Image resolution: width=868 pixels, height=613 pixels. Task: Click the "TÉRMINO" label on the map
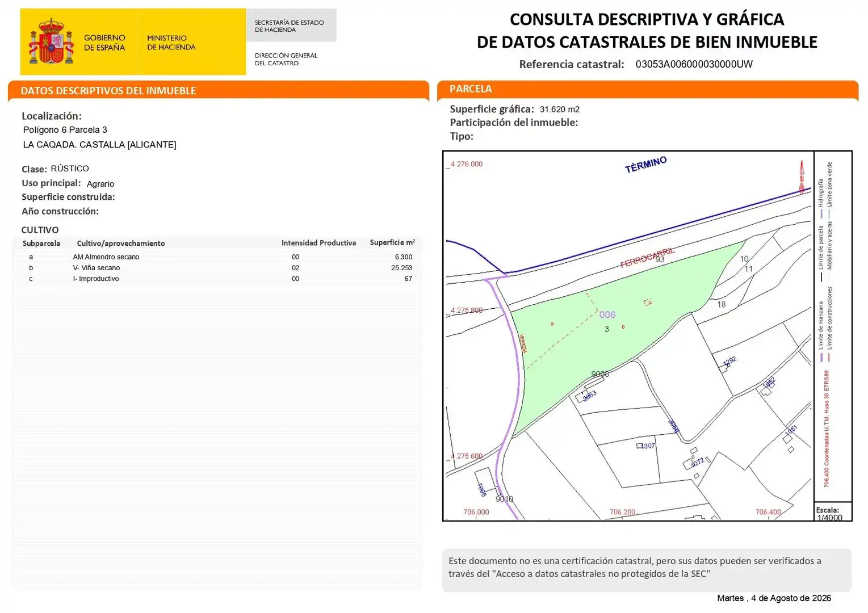(645, 165)
